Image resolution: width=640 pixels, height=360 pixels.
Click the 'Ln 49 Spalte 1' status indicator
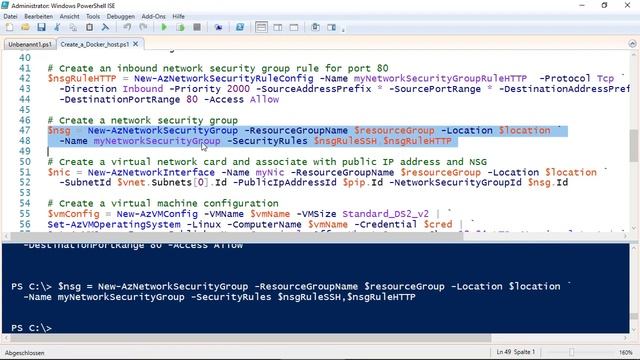click(x=516, y=352)
